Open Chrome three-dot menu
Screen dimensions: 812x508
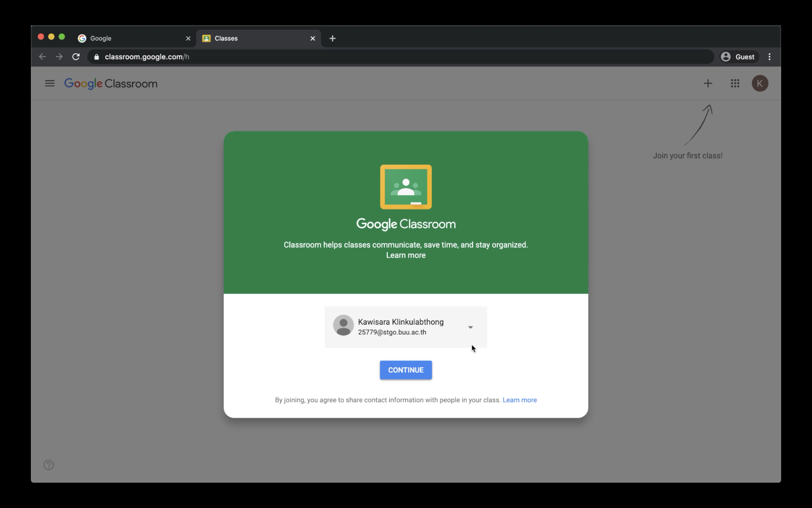tap(769, 57)
